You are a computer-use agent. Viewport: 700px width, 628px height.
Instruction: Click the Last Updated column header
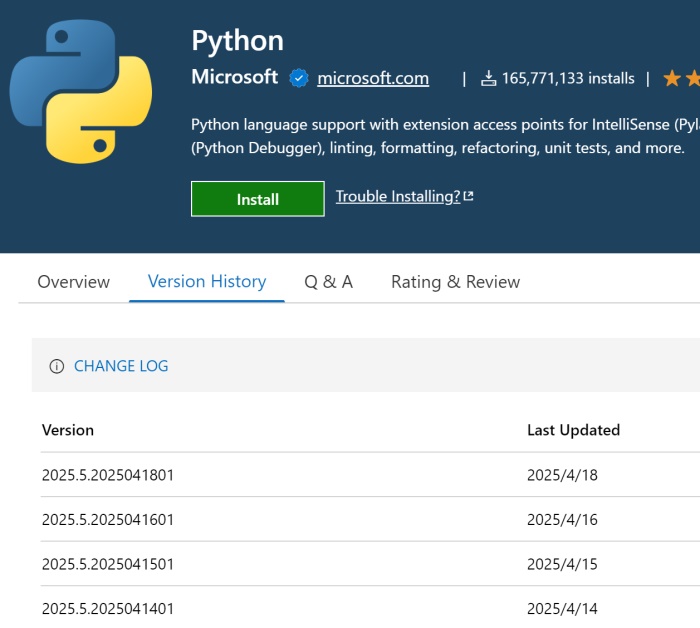coord(573,430)
